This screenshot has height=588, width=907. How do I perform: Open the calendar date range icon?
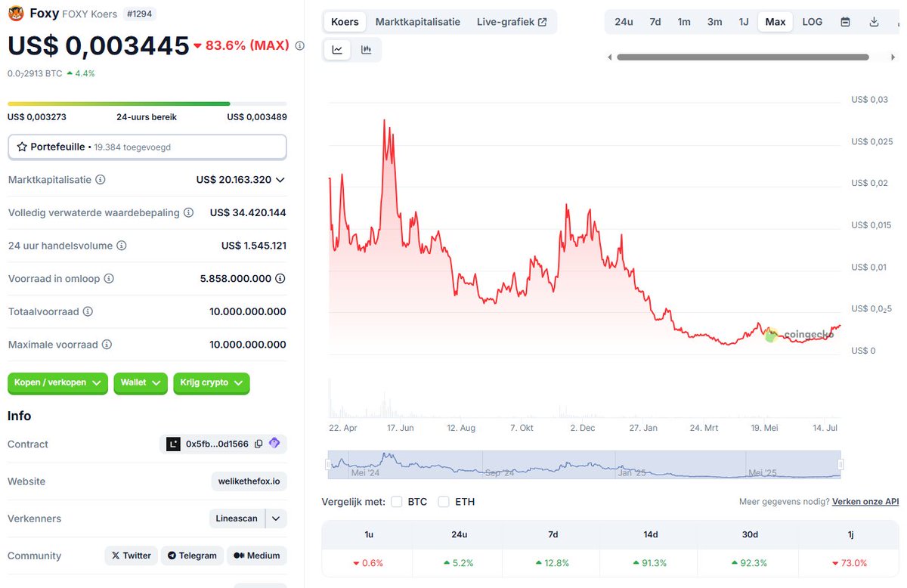coord(846,22)
